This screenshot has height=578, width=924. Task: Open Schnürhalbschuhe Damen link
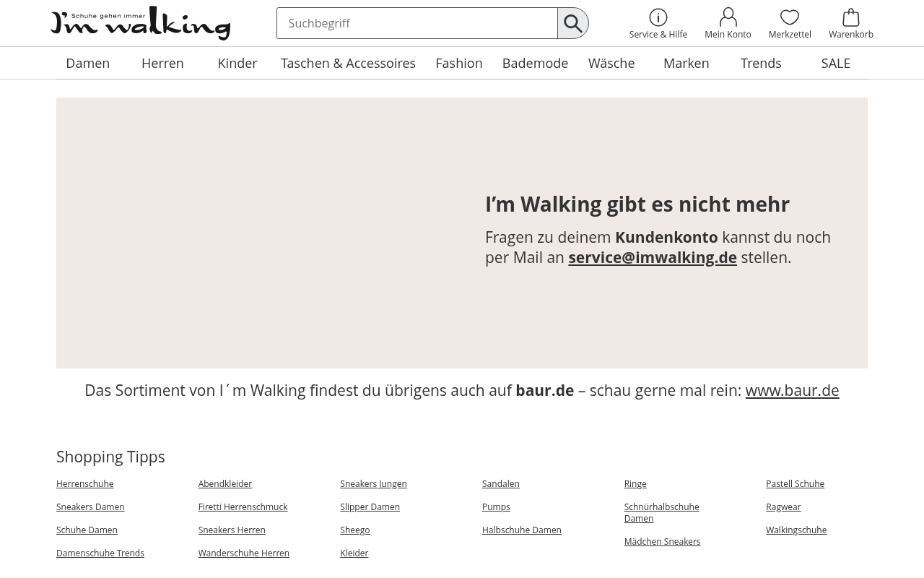click(661, 513)
